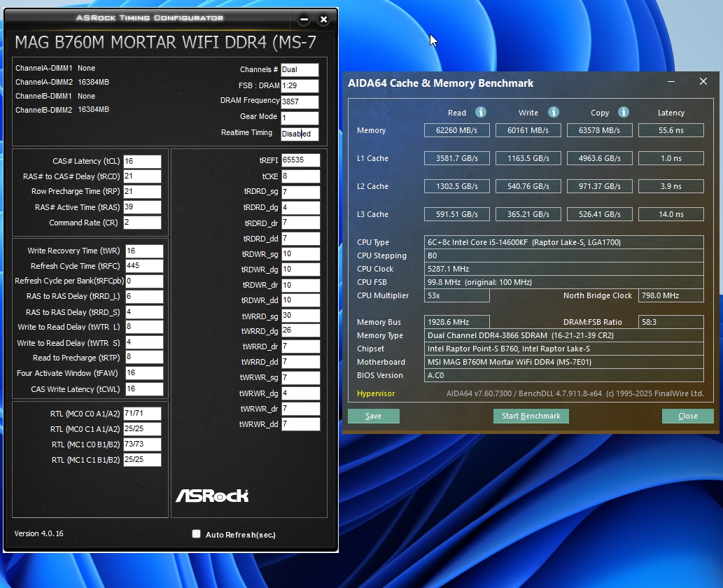Click the Write Recovery Time (tWR) field
This screenshot has height=588, width=723.
pyautogui.click(x=144, y=251)
